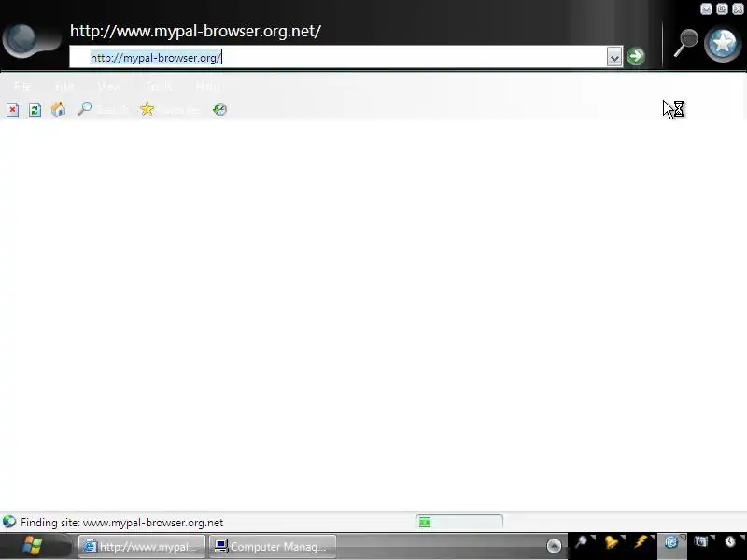The width and height of the screenshot is (747, 560).
Task: Open the Edit menu
Action: point(64,86)
